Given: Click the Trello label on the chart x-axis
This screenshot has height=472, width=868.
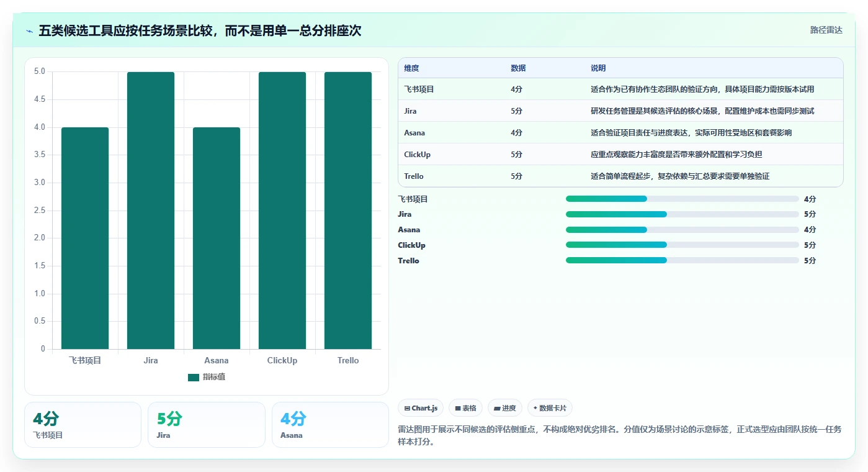Looking at the screenshot, I should click(x=348, y=360).
